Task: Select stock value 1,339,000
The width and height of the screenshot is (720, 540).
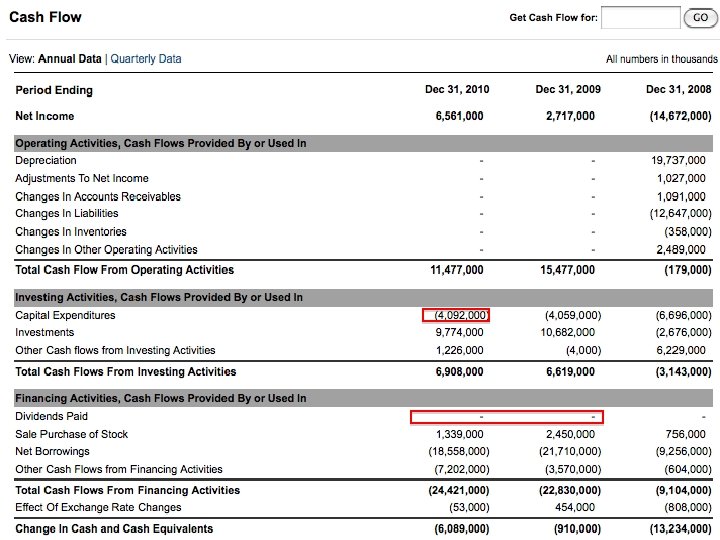Action: coord(459,434)
